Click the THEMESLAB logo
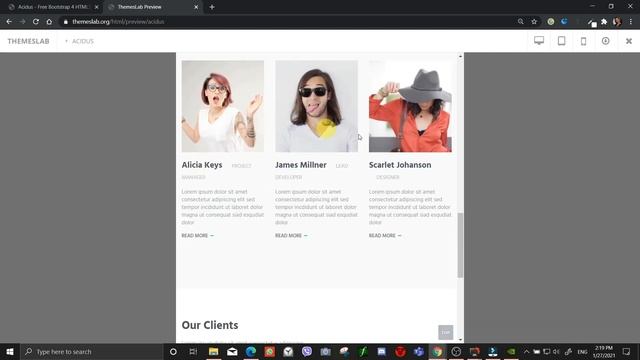Viewport: 640px width, 360px height. (29, 41)
